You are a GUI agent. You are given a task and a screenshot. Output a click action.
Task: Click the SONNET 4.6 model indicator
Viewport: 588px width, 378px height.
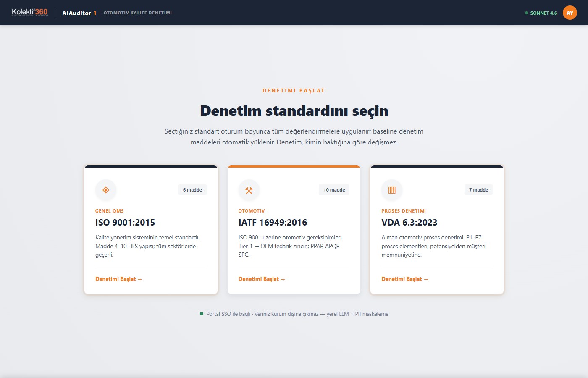pyautogui.click(x=541, y=13)
